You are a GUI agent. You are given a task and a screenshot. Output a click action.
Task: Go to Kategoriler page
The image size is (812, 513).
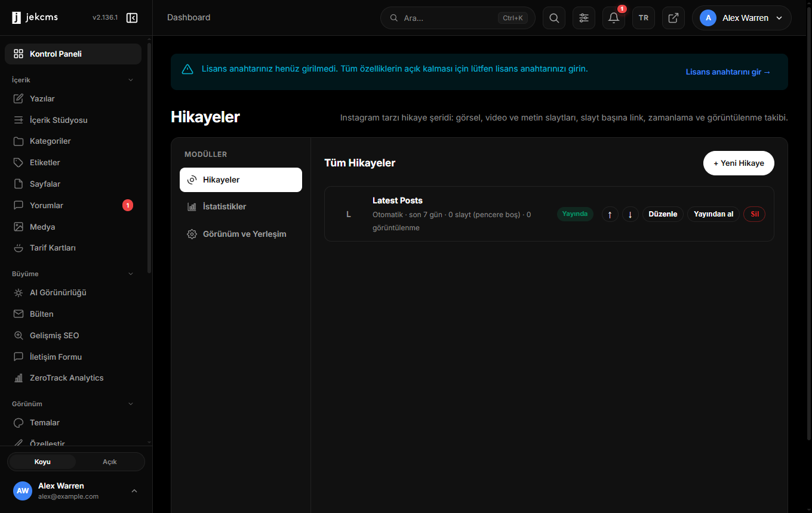click(73, 141)
